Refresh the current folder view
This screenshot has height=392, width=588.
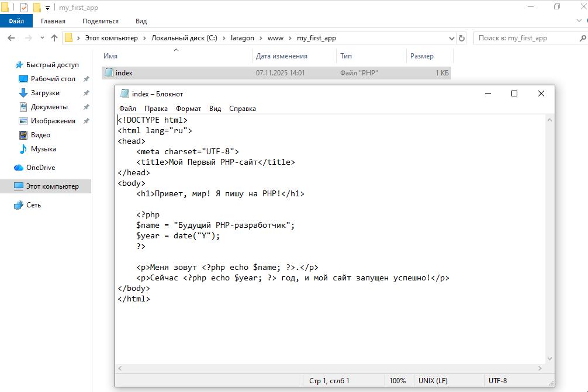(x=462, y=38)
